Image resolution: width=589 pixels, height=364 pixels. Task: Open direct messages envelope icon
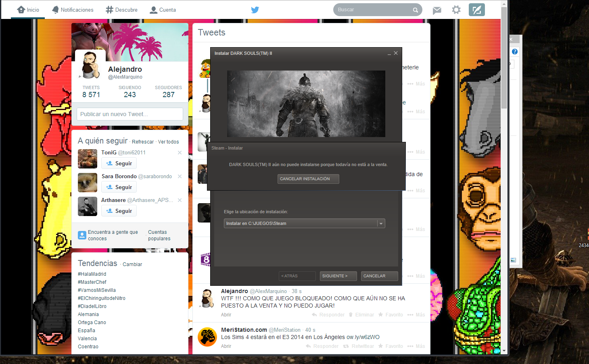click(x=437, y=10)
